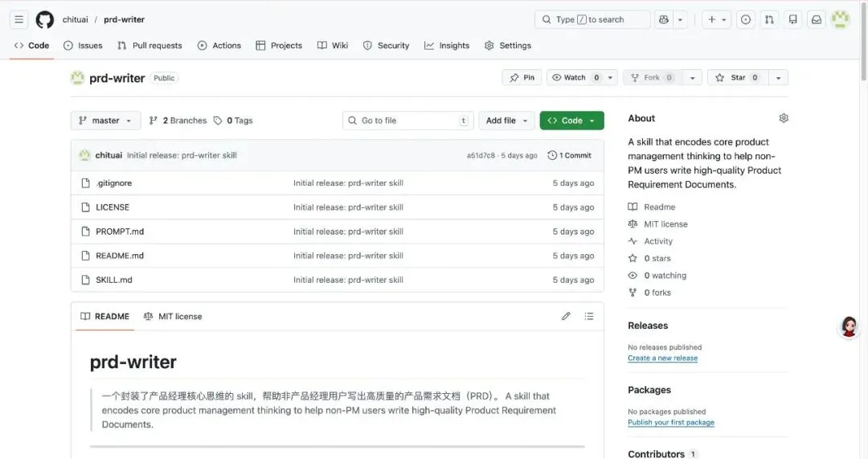Open the README outline list icon
The height and width of the screenshot is (459, 868).
coord(589,316)
